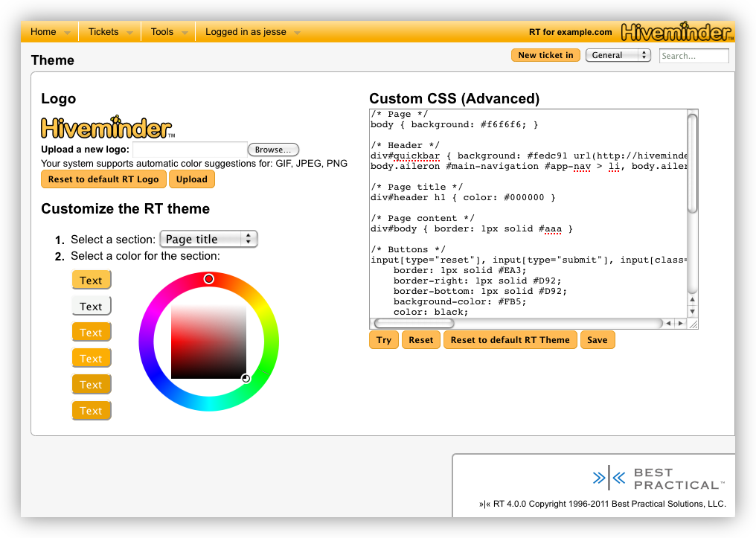Click inside the Custom CSS text area
Viewport: 756px width, 538px height.
pos(528,214)
